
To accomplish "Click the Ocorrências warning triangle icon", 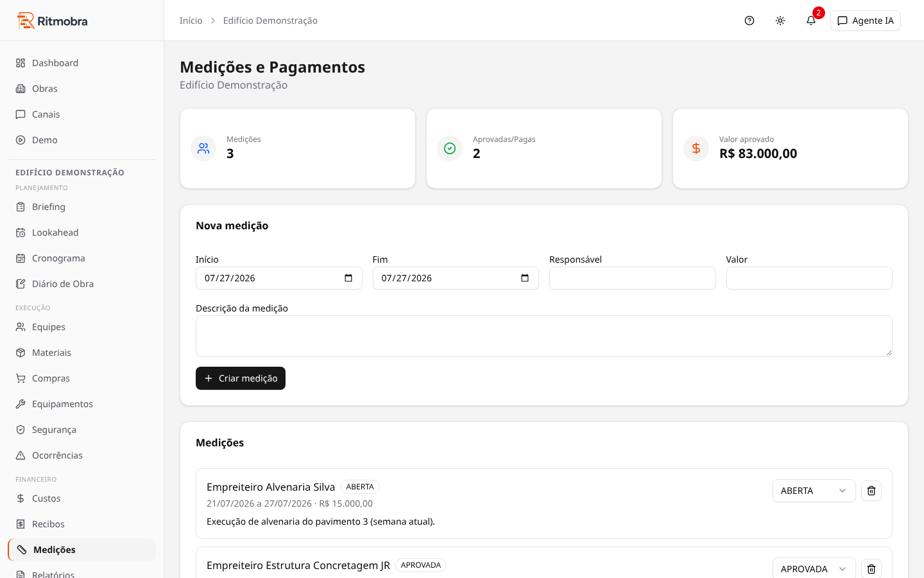I will 21,455.
